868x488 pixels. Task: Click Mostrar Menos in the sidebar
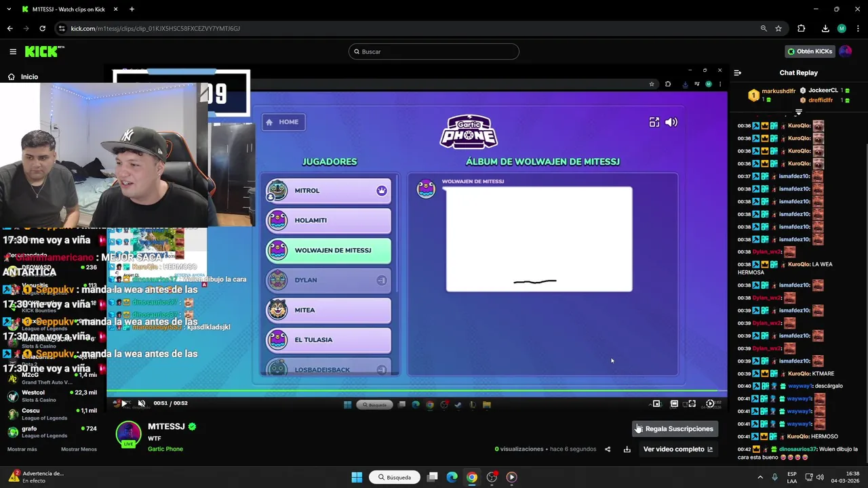coord(79,449)
